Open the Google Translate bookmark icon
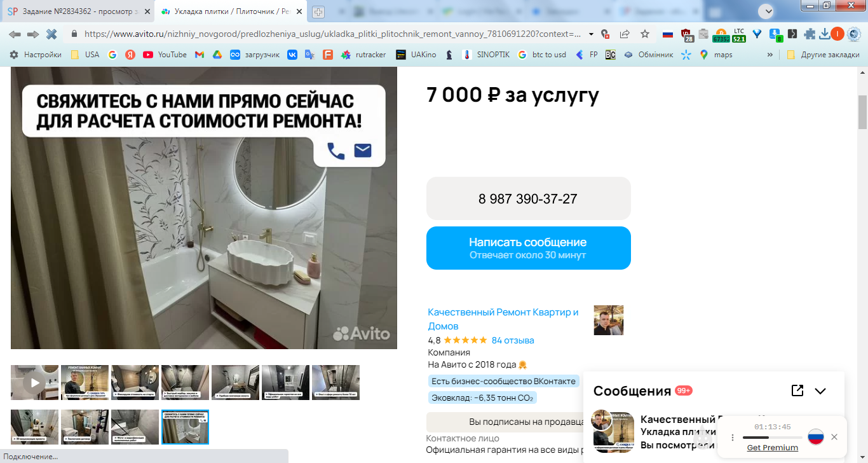 pyautogui.click(x=309, y=55)
